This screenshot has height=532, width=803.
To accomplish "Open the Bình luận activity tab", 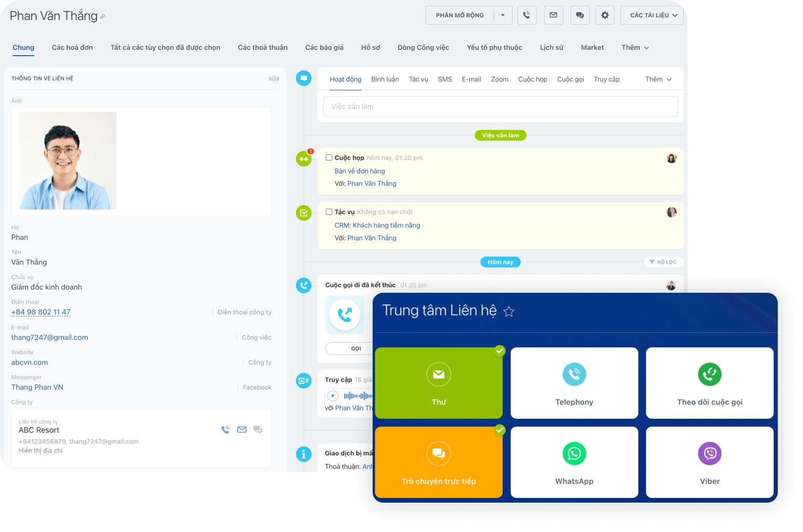I will 385,79.
